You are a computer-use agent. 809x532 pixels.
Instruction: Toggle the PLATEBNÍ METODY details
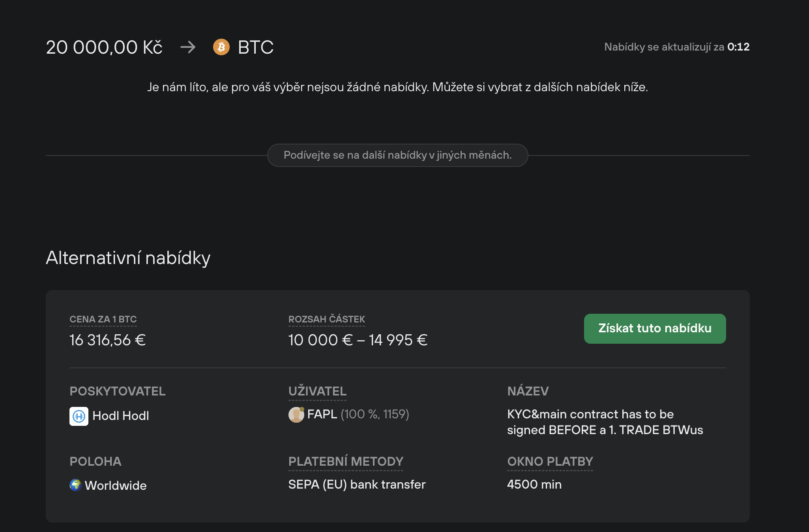point(346,461)
